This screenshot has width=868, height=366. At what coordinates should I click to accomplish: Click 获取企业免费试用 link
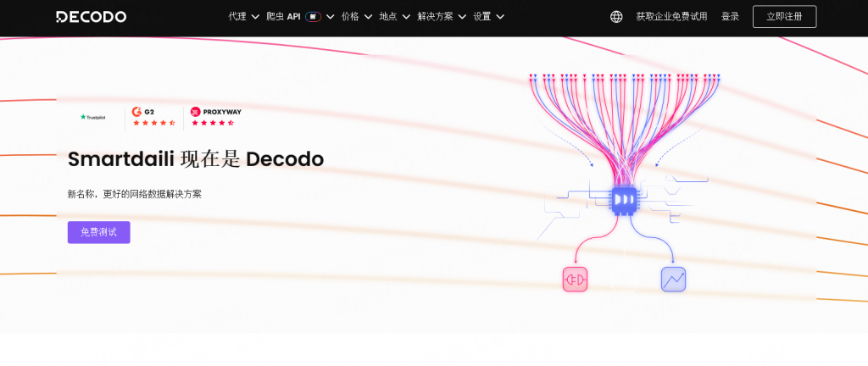tap(671, 17)
